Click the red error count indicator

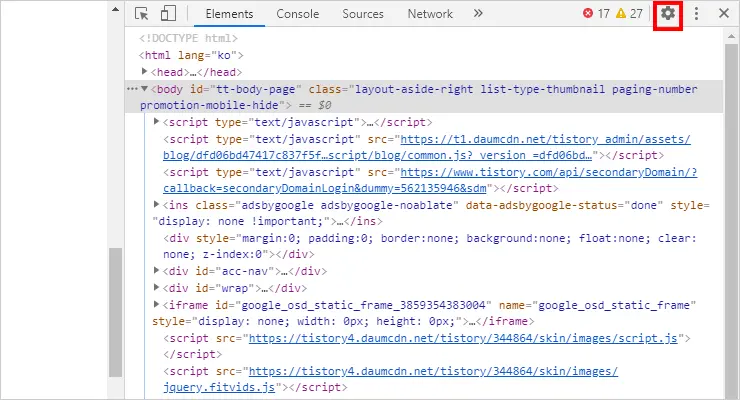[x=596, y=14]
